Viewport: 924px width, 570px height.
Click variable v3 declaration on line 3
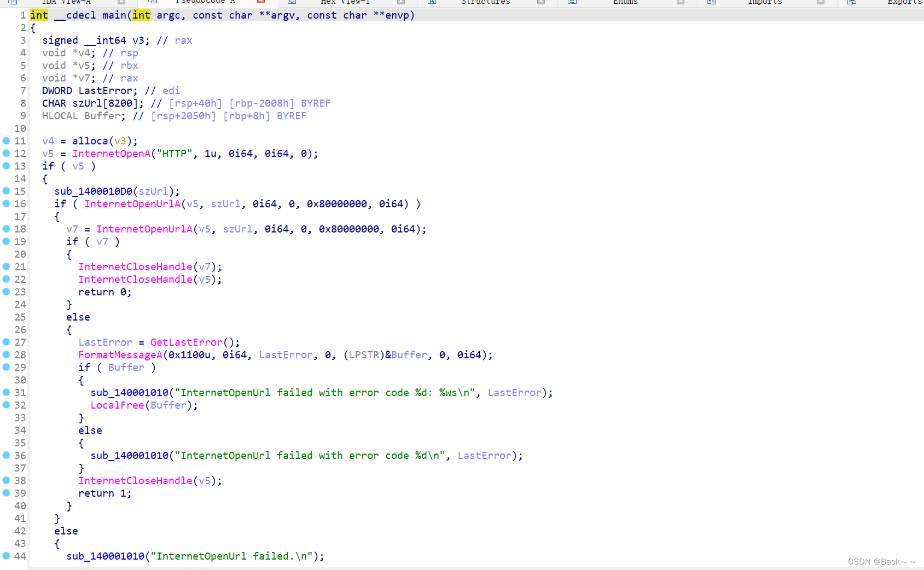pyautogui.click(x=138, y=40)
